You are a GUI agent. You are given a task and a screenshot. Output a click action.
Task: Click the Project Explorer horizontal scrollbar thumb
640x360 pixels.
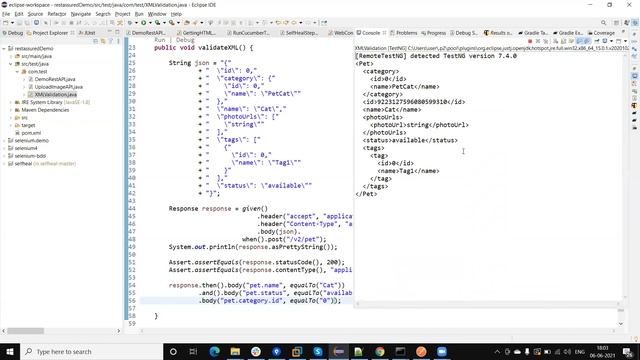(x=25, y=331)
